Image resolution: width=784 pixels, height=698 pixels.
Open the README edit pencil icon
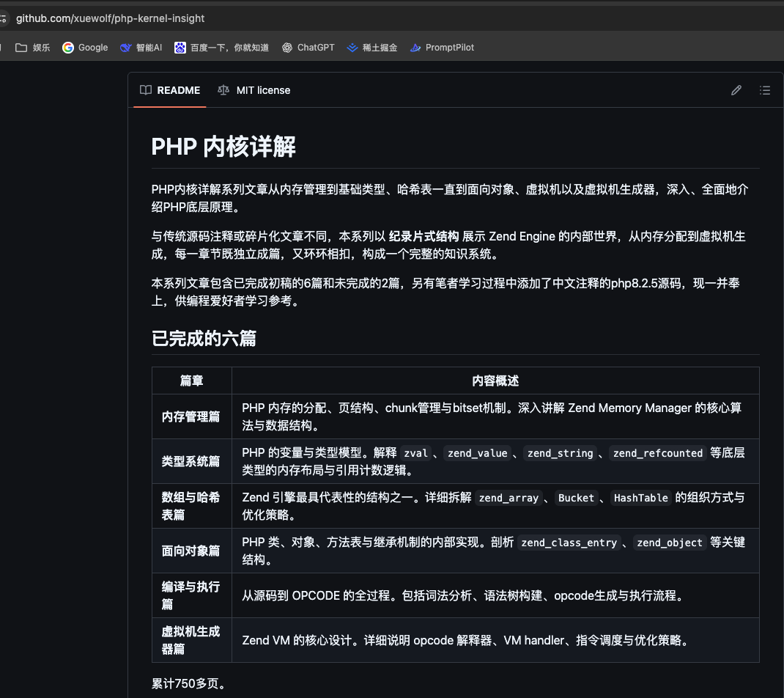click(x=736, y=89)
